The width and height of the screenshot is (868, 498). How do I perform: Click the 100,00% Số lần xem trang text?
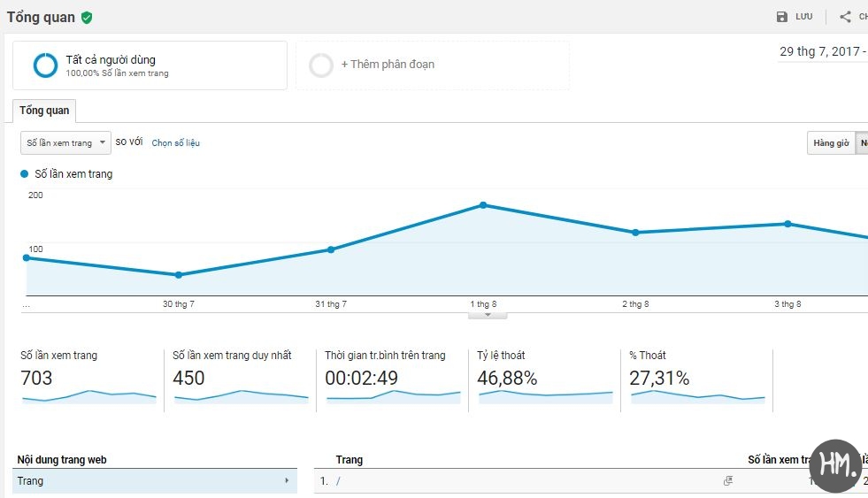118,73
